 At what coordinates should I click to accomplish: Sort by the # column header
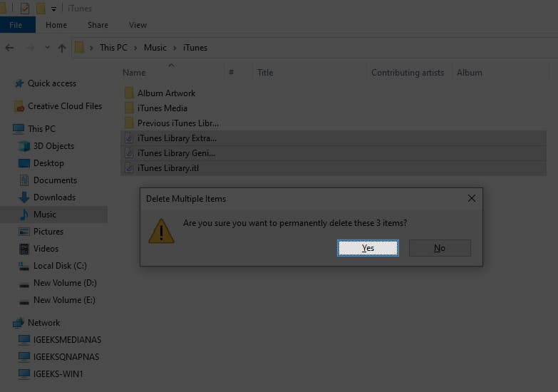pyautogui.click(x=232, y=73)
